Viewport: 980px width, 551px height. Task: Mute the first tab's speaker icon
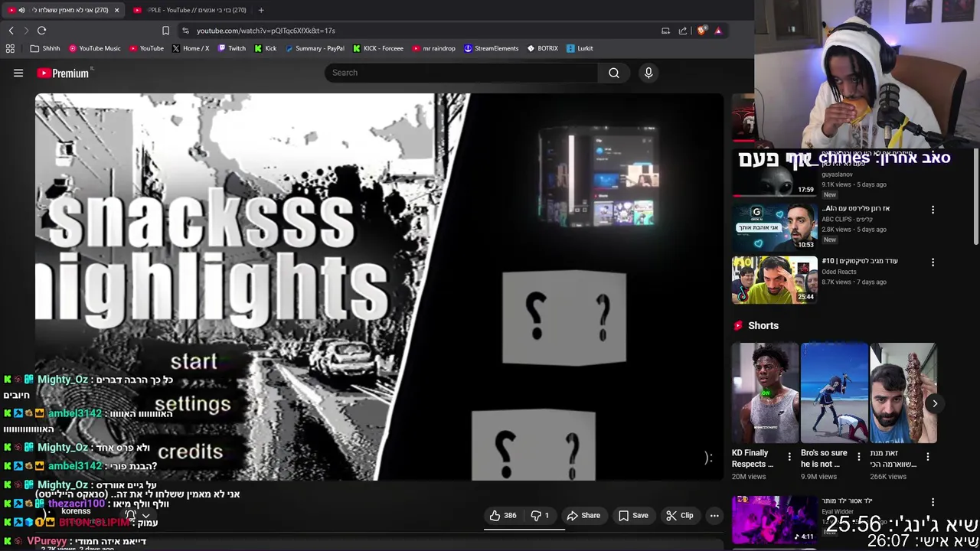[21, 10]
